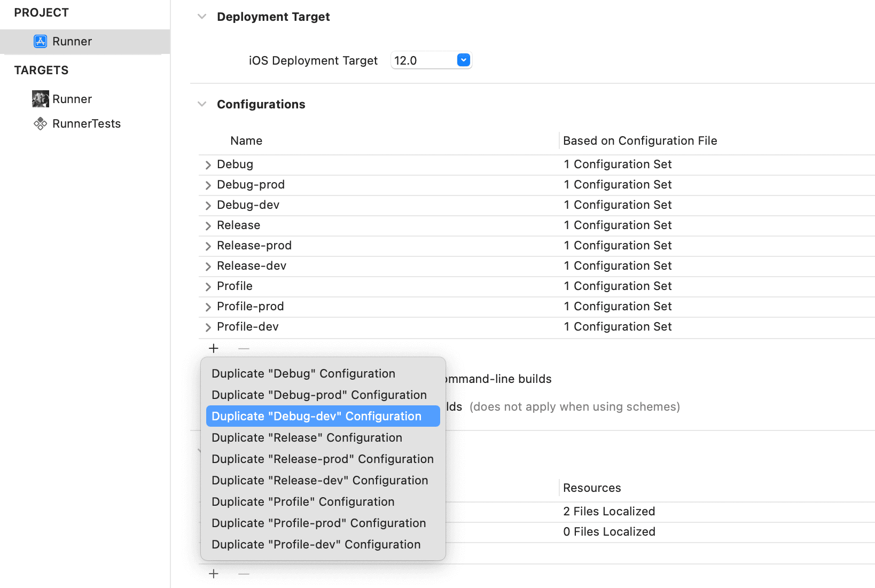Choose Duplicate "Debug" Configuration

pos(323,373)
